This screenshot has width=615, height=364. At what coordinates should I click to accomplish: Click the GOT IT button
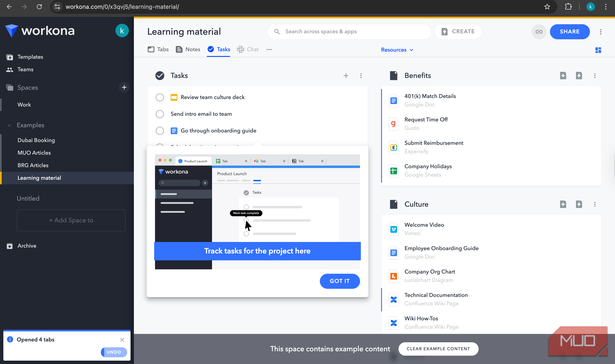(x=340, y=281)
